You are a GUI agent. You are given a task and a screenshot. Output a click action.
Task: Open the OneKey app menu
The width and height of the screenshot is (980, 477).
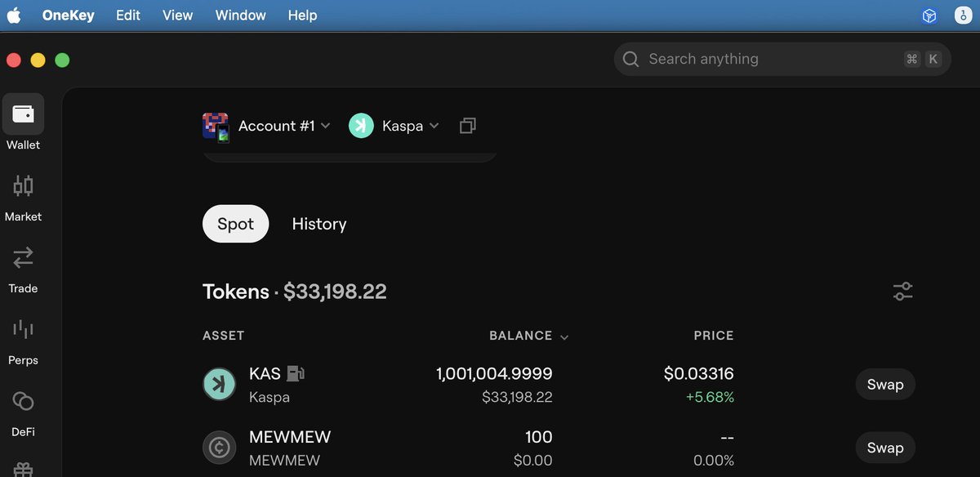coord(69,16)
